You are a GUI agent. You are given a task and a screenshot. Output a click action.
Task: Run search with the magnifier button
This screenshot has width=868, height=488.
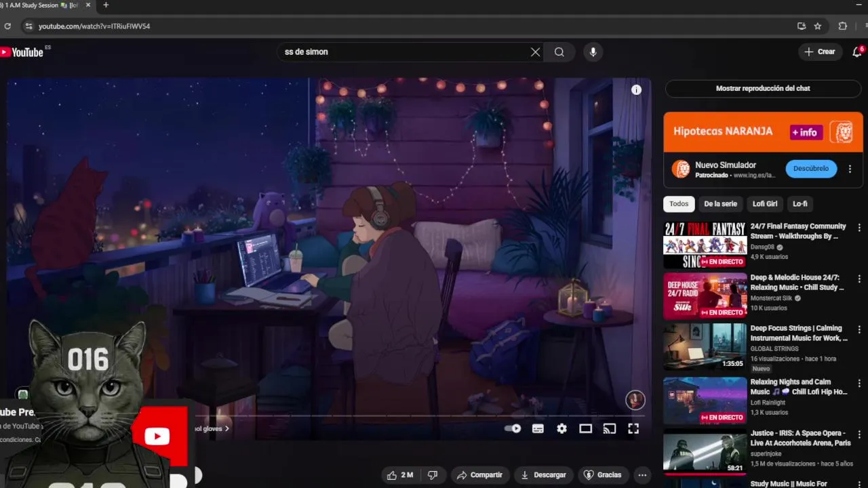tap(559, 52)
